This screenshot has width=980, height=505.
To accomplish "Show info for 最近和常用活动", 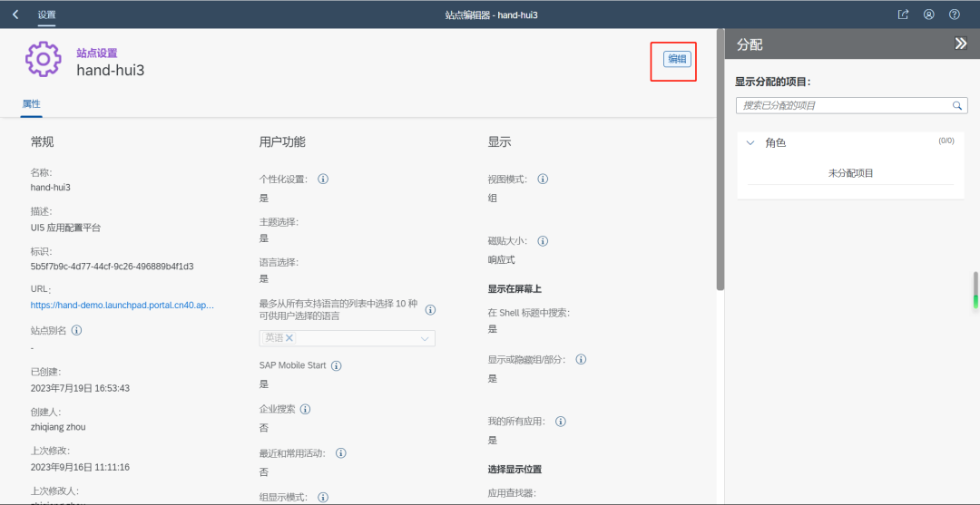I will pos(341,453).
